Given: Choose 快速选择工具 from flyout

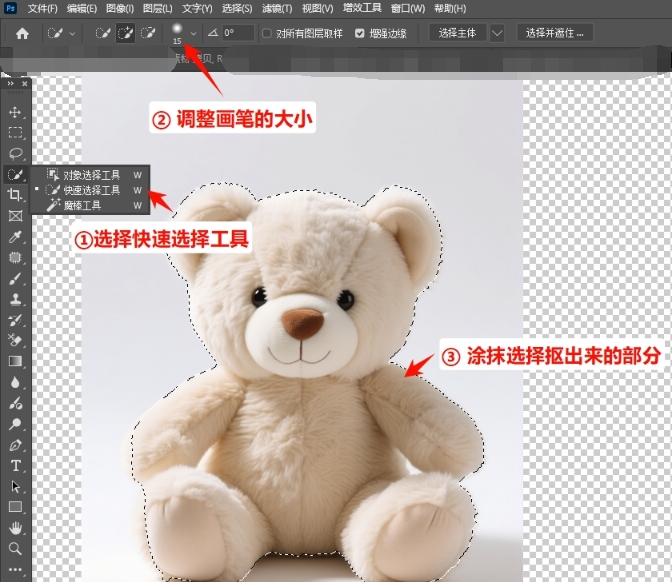Looking at the screenshot, I should click(x=90, y=190).
